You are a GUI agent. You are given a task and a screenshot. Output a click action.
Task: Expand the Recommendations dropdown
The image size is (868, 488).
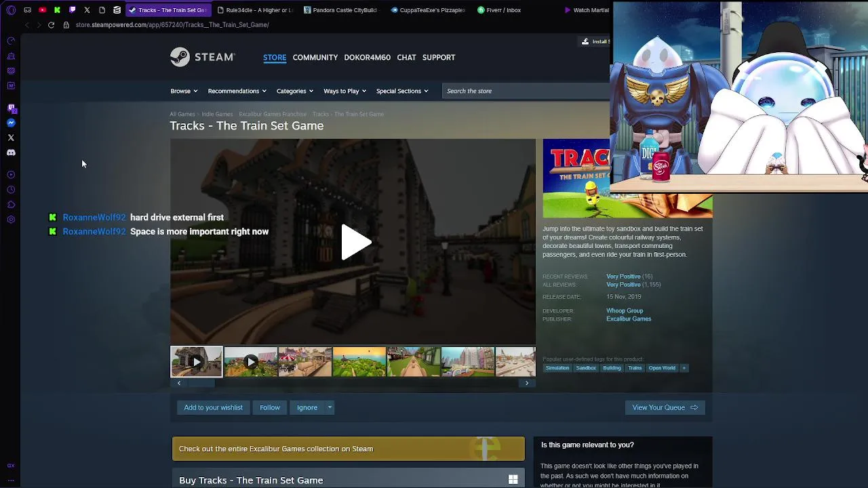pyautogui.click(x=237, y=91)
